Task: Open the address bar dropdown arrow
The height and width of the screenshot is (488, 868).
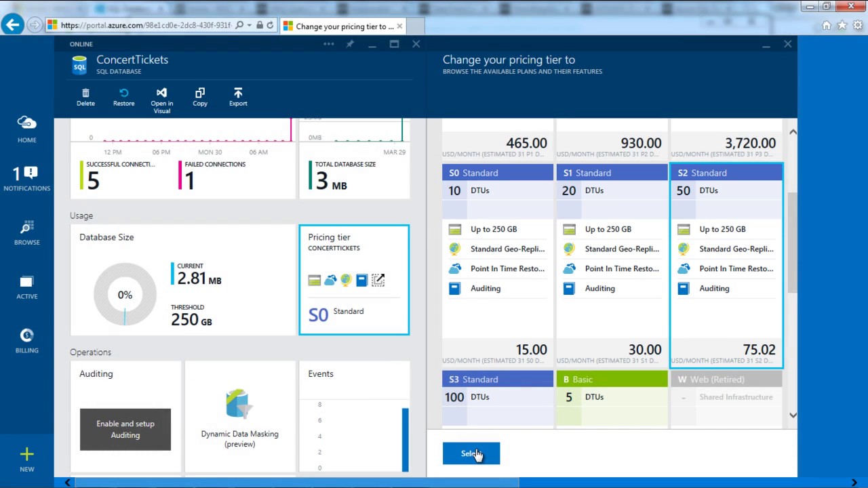Action: point(250,25)
